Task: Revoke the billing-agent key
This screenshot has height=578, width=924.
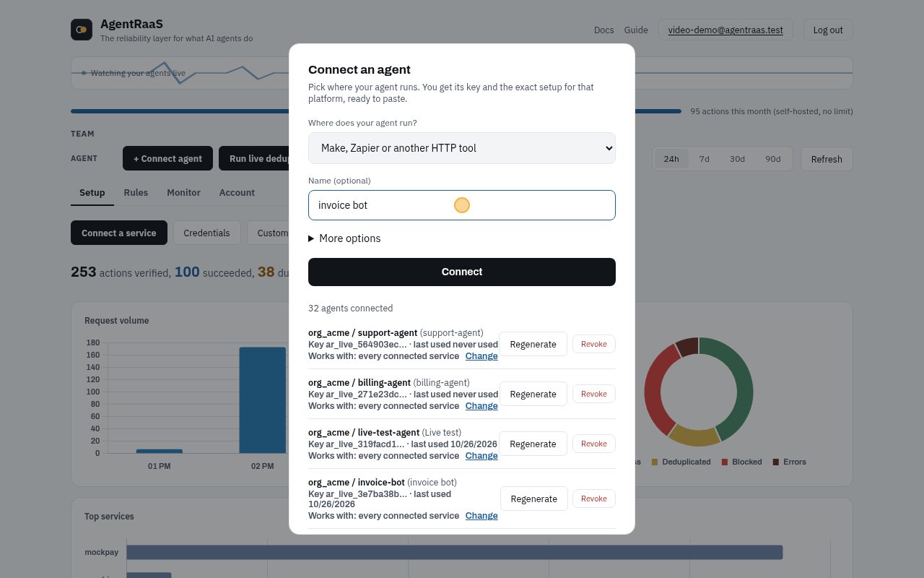Action: coord(594,394)
